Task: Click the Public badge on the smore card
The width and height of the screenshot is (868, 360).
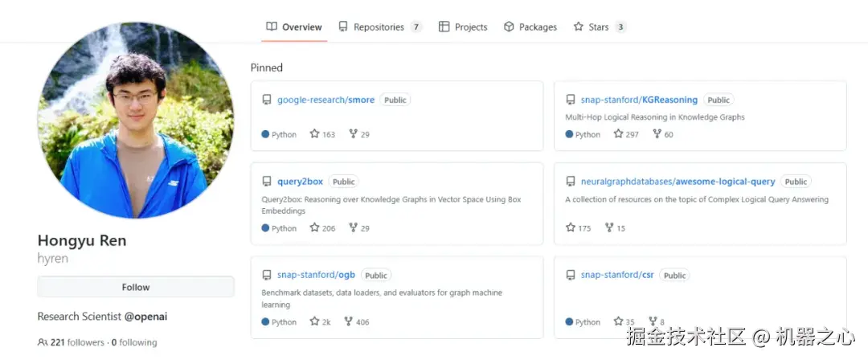Action: point(395,100)
